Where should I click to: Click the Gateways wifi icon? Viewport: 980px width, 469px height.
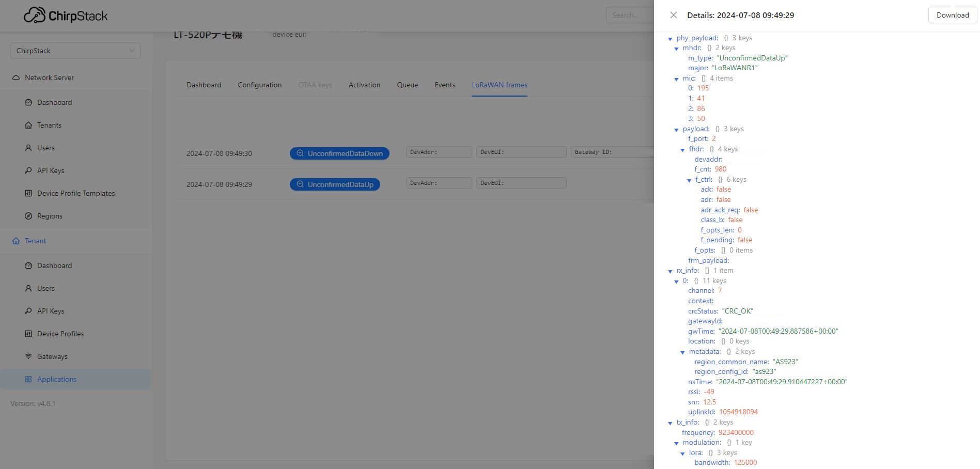[28, 356]
